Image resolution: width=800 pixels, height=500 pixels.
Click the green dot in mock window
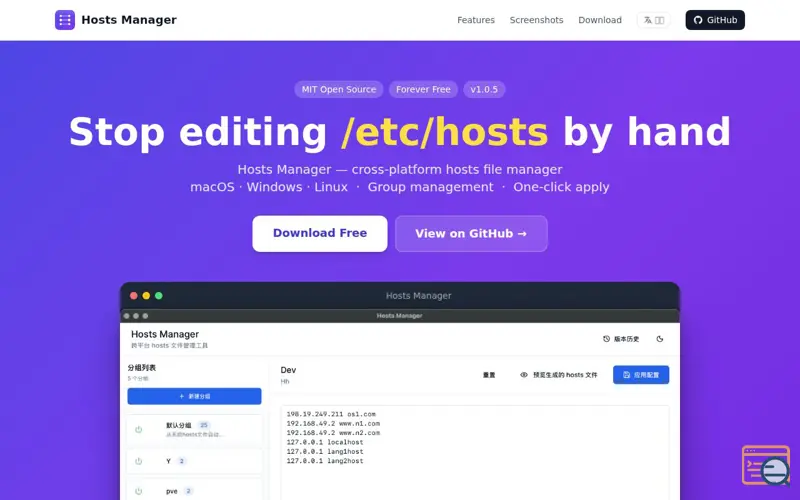click(159, 295)
